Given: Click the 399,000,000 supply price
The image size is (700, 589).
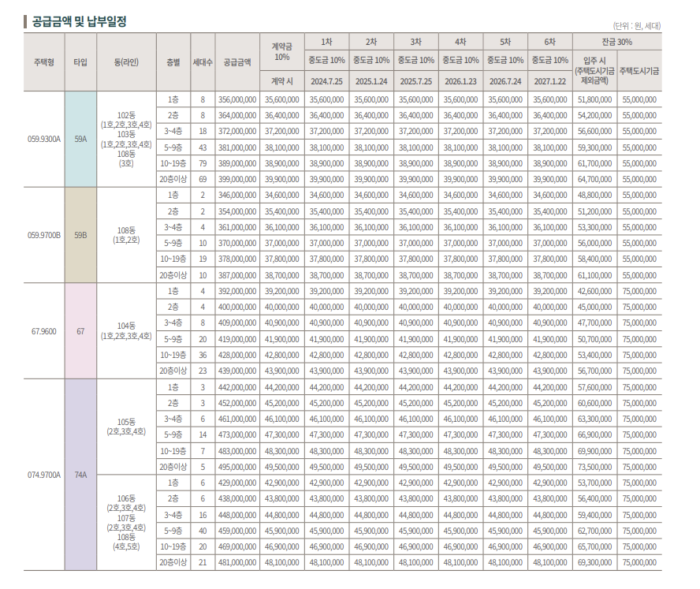Looking at the screenshot, I should pos(237,179).
